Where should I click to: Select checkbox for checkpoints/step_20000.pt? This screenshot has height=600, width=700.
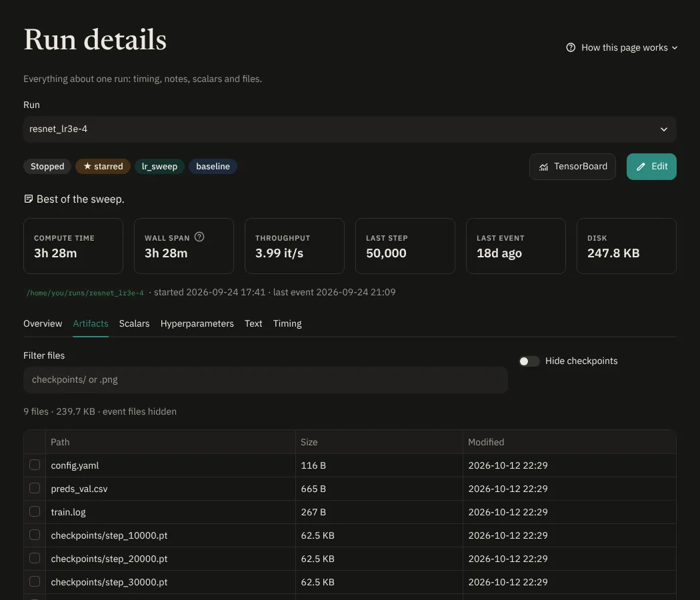tap(35, 558)
